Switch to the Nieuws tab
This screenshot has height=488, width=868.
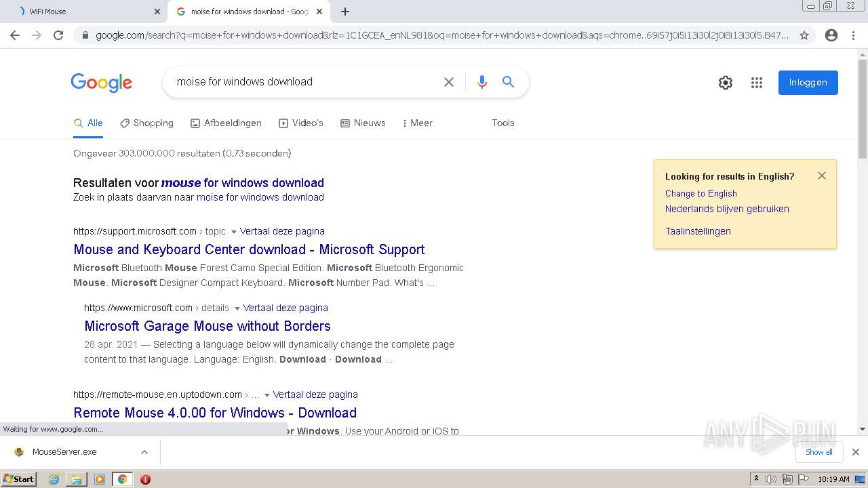click(x=363, y=123)
